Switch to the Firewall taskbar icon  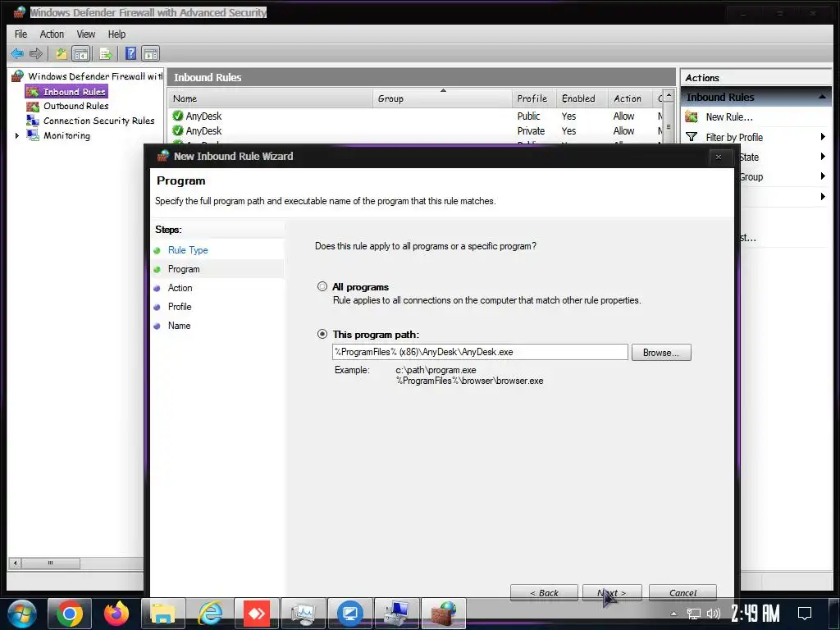click(444, 614)
